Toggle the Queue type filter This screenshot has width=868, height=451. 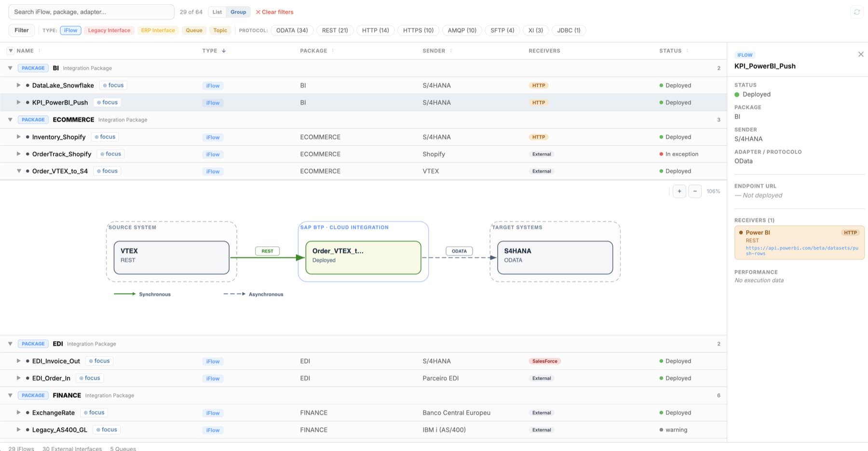[x=194, y=30]
